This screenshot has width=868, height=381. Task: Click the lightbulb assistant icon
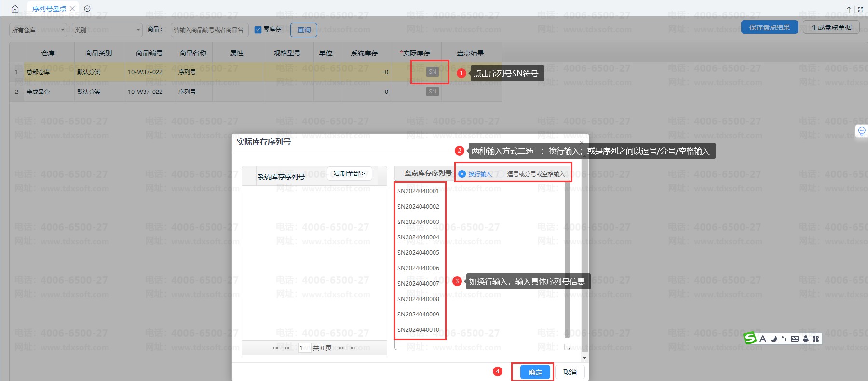click(x=861, y=131)
